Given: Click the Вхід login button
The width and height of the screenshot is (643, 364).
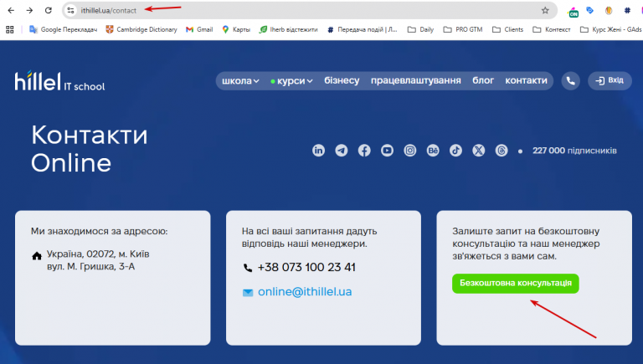Looking at the screenshot, I should (x=610, y=81).
